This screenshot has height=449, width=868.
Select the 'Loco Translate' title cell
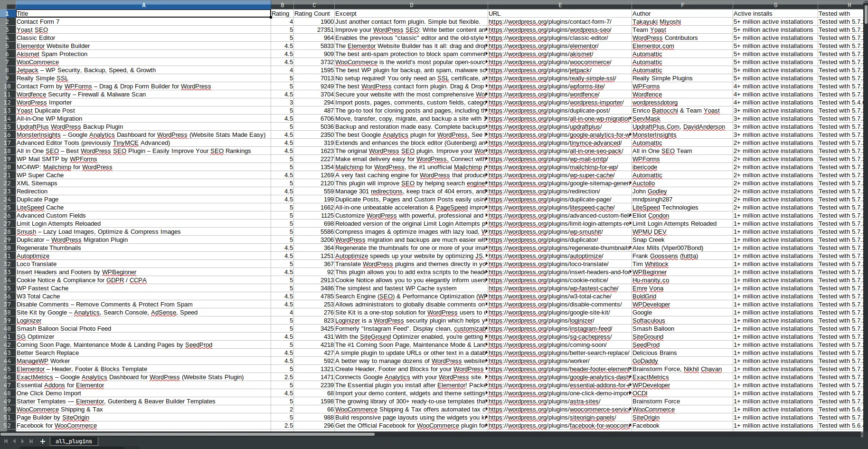[x=143, y=264]
